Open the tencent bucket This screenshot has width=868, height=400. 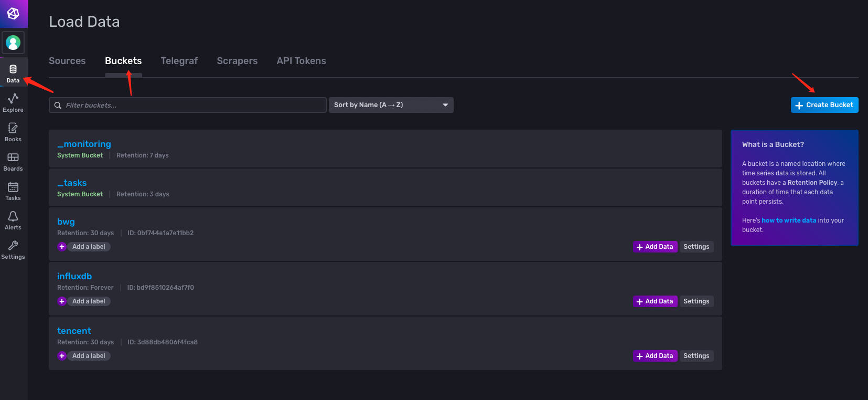(x=74, y=331)
